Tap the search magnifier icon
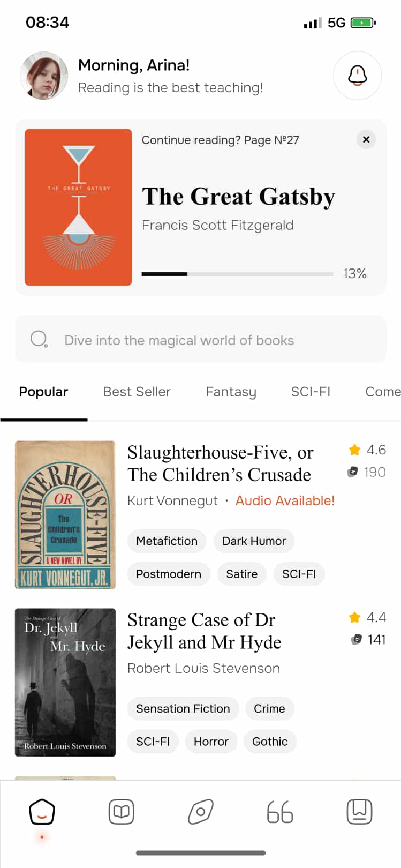The width and height of the screenshot is (401, 868). pos(39,340)
